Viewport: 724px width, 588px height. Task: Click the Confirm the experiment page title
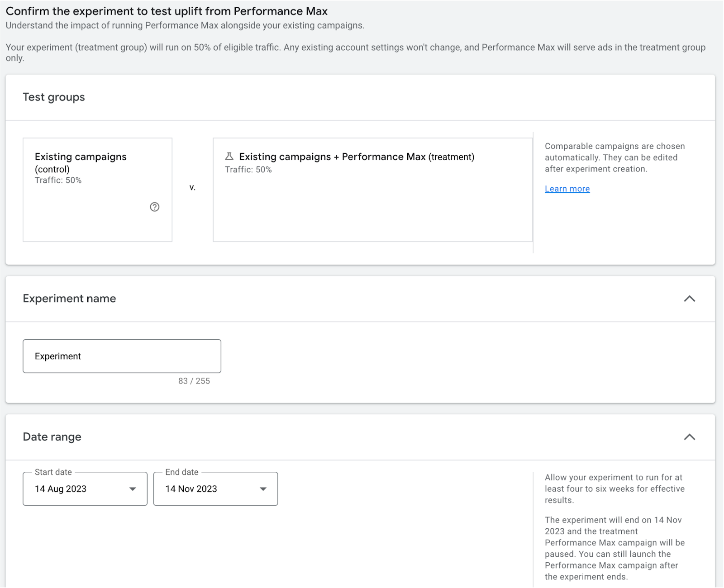click(167, 11)
